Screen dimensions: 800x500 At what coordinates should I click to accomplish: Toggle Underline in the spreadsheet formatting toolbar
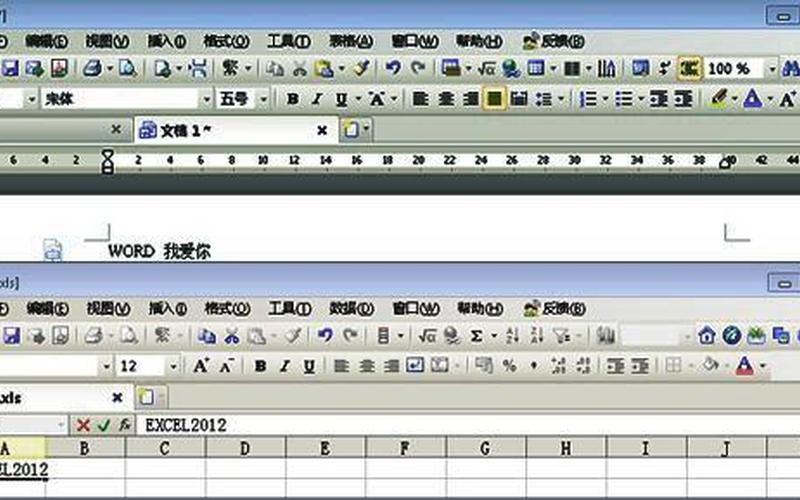click(309, 366)
